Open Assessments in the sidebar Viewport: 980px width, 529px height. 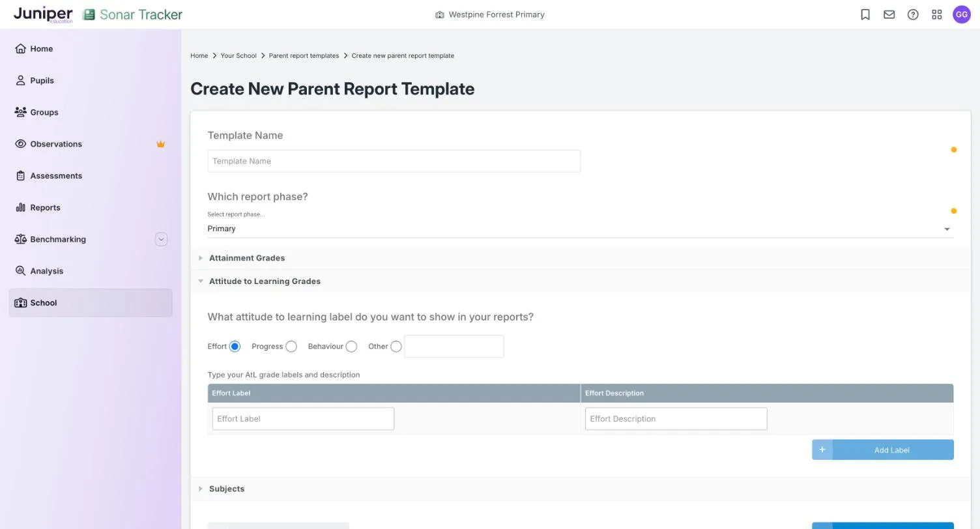[91, 176]
